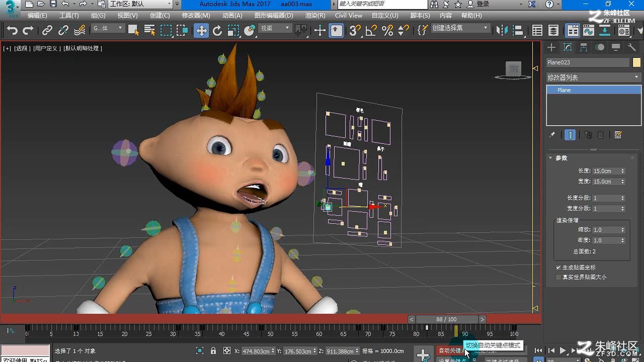Switch to the Utilities panel wrench tab
Image resolution: width=644 pixels, height=362 pixels.
click(x=632, y=47)
